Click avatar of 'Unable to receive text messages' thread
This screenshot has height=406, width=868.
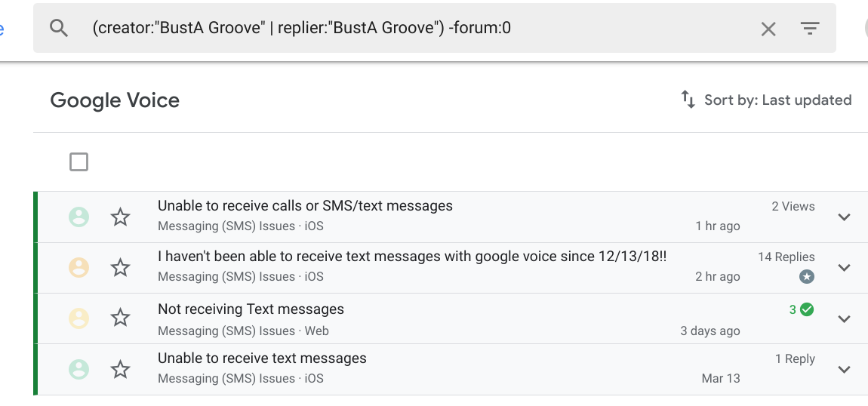(78, 370)
